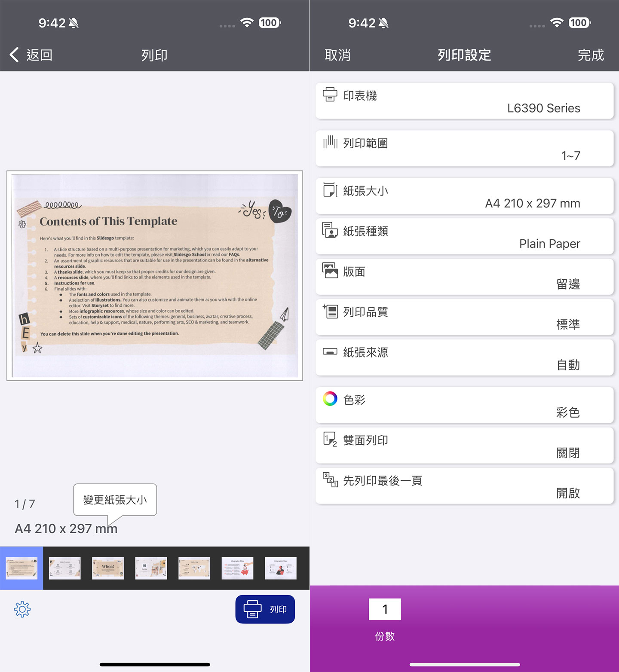Open print settings gear icon
This screenshot has height=672, width=619.
pyautogui.click(x=22, y=609)
